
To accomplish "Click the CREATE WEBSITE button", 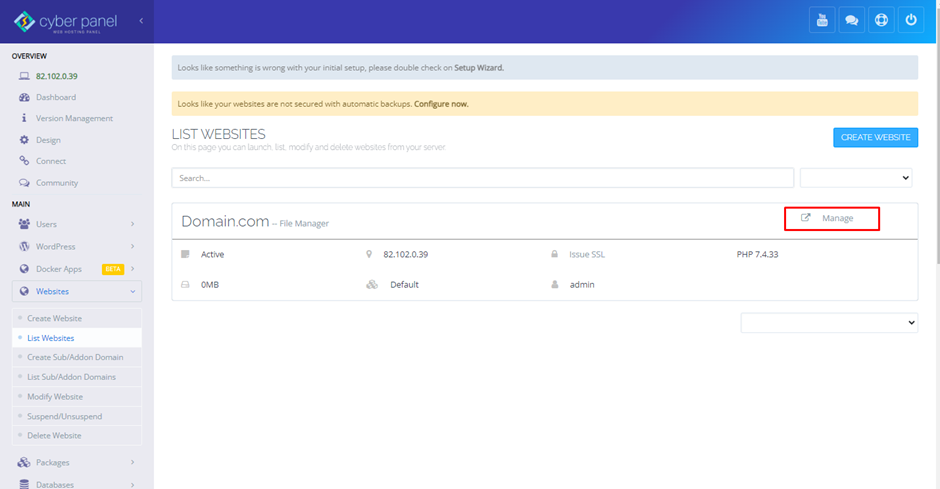I will (x=875, y=137).
